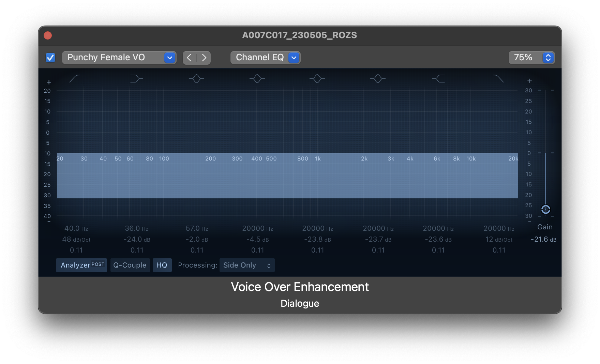This screenshot has width=600, height=364.
Task: Click the -21.6 dB gain value field
Action: click(x=543, y=239)
